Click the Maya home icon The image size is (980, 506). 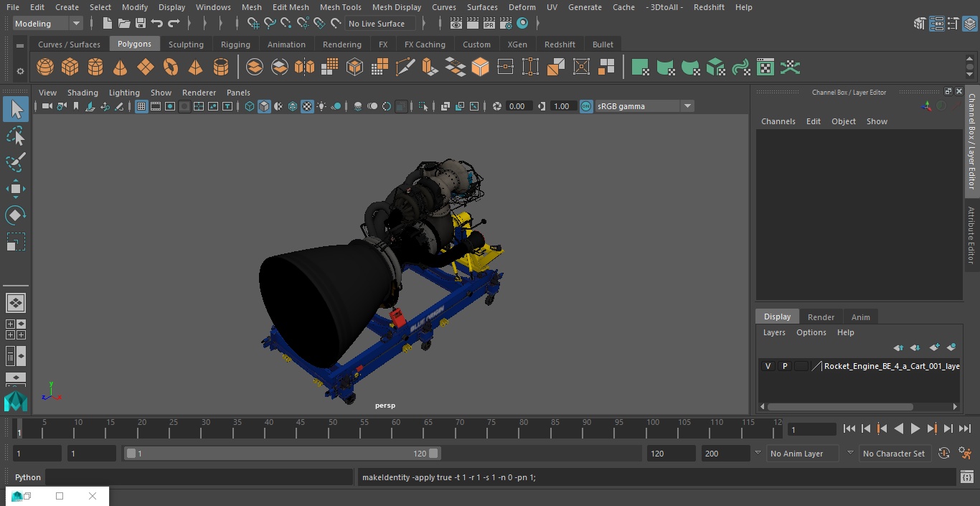(x=16, y=401)
